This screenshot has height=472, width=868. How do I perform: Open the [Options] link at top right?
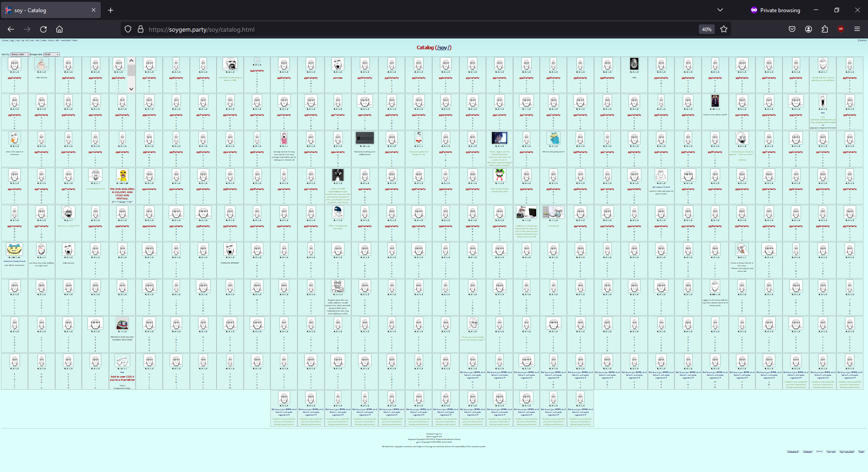coord(862,40)
